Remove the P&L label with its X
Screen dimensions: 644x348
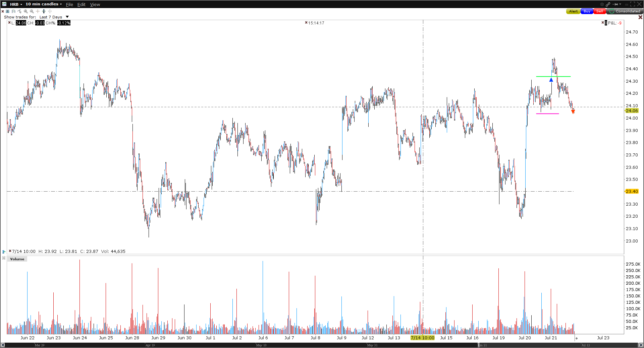point(603,23)
